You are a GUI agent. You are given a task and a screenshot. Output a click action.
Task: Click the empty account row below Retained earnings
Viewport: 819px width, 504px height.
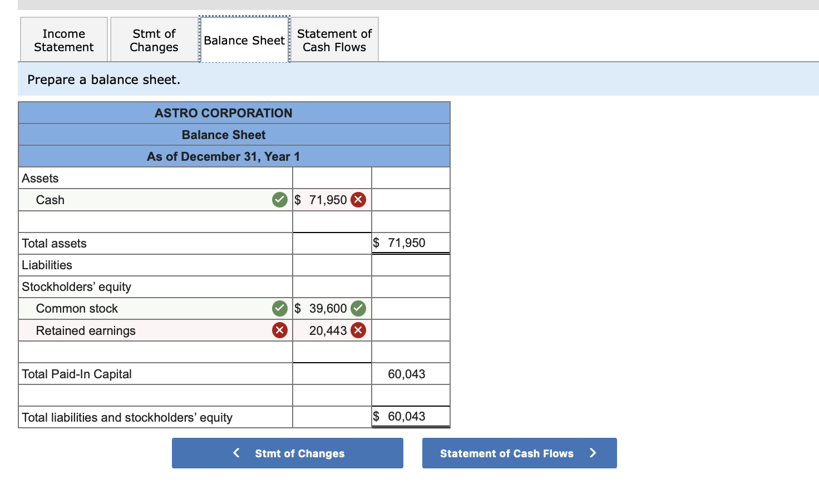pyautogui.click(x=155, y=352)
